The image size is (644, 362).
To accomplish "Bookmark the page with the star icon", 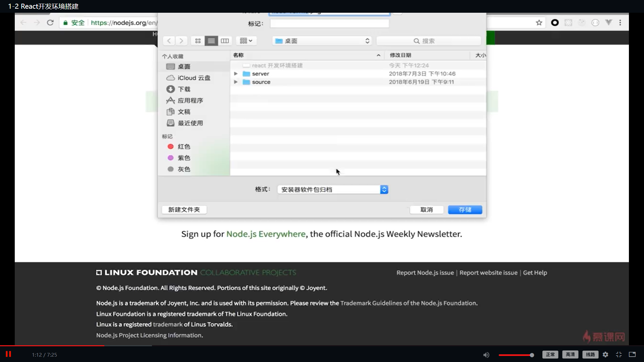I will click(x=539, y=22).
